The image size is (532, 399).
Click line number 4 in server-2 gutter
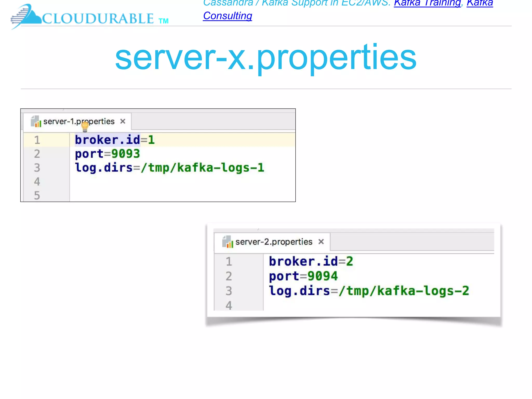229,305
